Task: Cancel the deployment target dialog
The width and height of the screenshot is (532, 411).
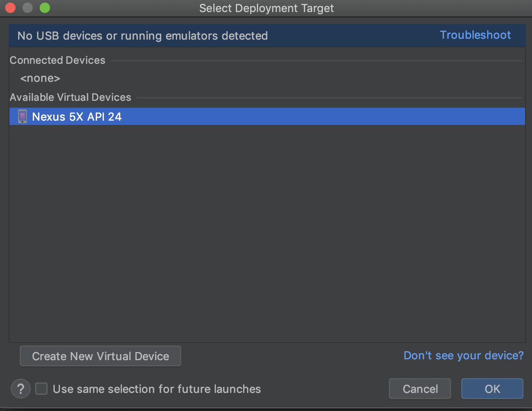Action: [x=420, y=389]
